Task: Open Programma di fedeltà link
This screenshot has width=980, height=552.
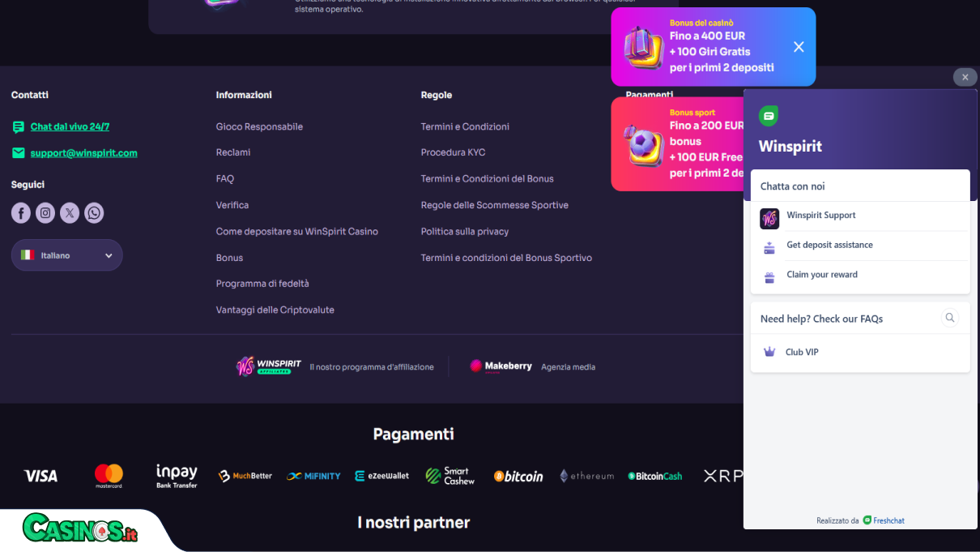Action: click(x=262, y=284)
